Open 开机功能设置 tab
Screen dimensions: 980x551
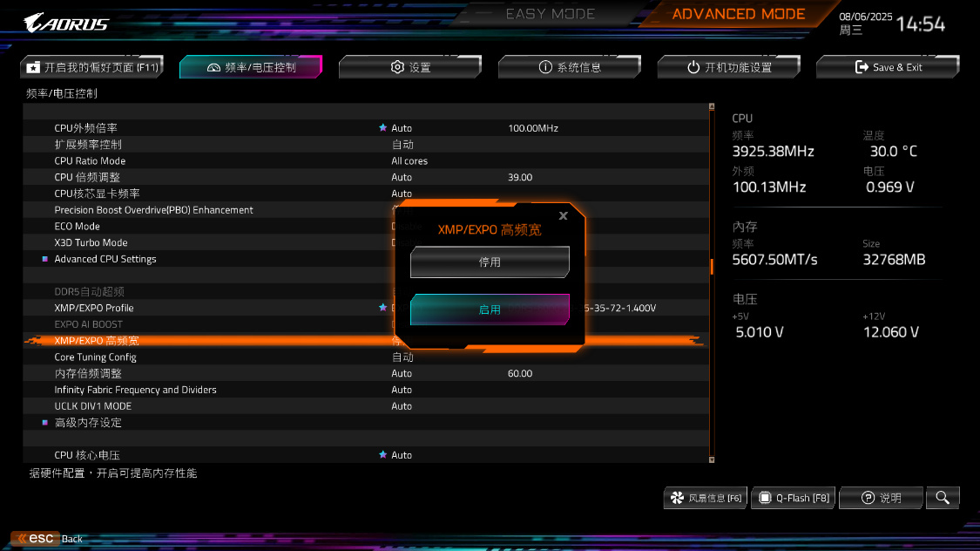coord(729,67)
